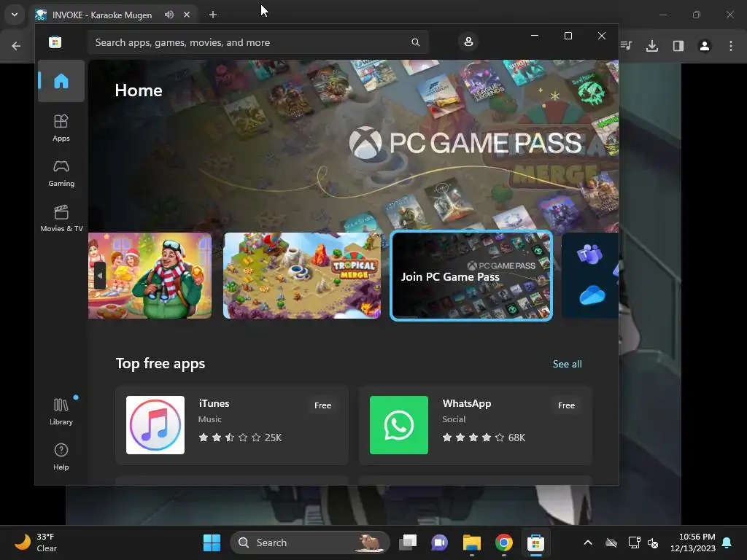Open Task View on the taskbar
The height and width of the screenshot is (560, 747).
[x=408, y=542]
